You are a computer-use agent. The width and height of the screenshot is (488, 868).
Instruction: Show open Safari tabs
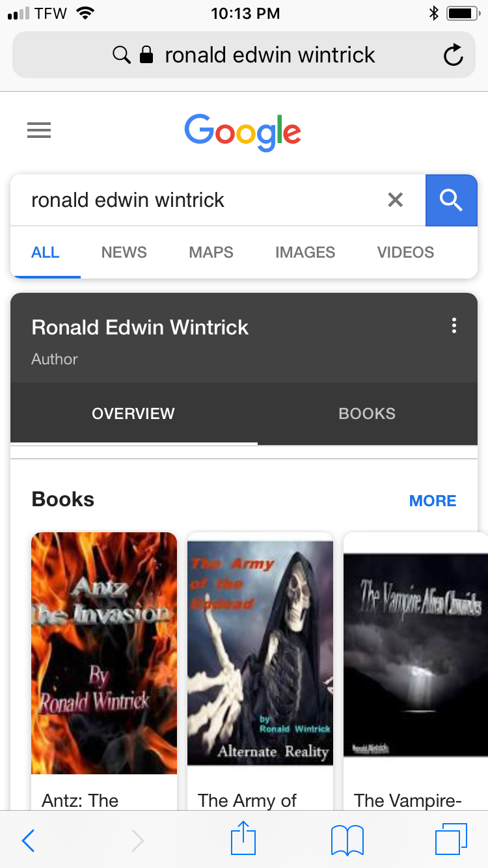(451, 839)
